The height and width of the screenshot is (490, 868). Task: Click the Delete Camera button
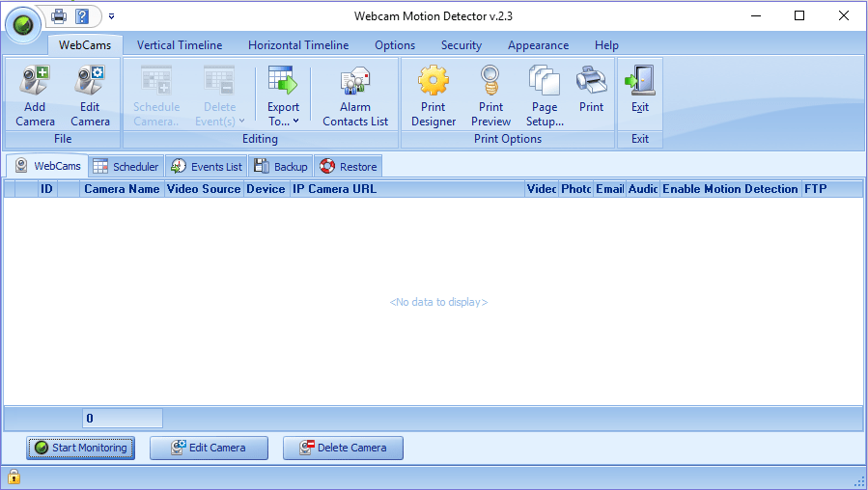pyautogui.click(x=343, y=448)
